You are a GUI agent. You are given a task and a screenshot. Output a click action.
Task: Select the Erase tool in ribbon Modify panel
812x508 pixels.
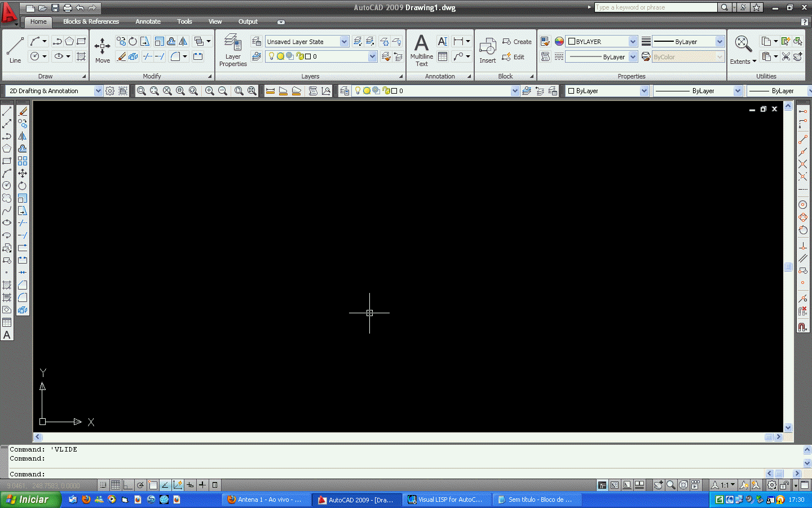tap(121, 56)
